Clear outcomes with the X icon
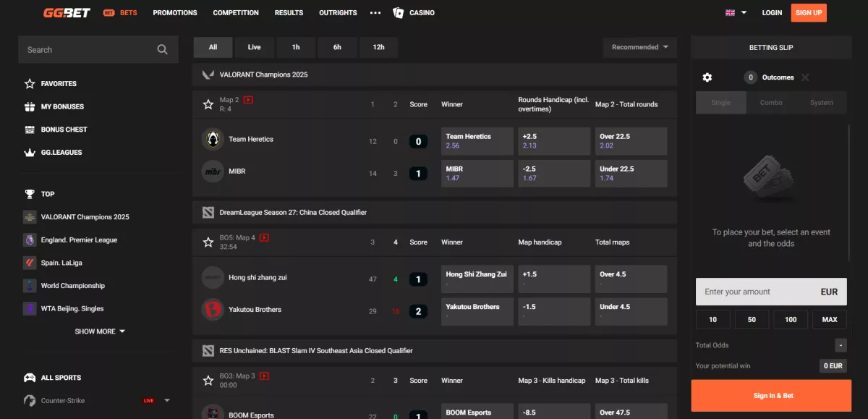This screenshot has height=419, width=868. click(x=805, y=77)
